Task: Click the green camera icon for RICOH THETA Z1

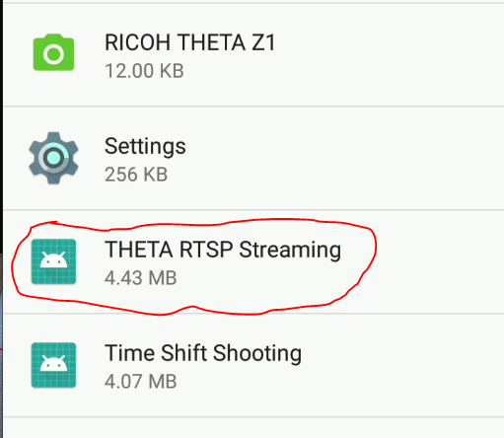Action: pos(53,52)
